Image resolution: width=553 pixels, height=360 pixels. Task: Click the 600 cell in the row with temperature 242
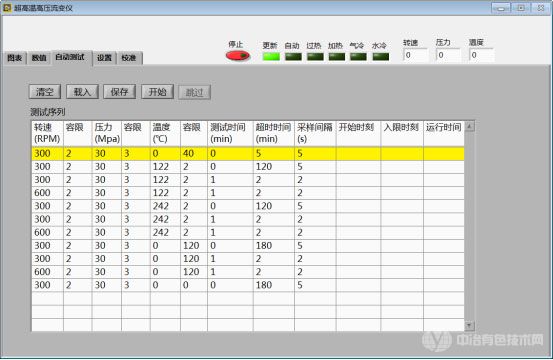[47, 232]
